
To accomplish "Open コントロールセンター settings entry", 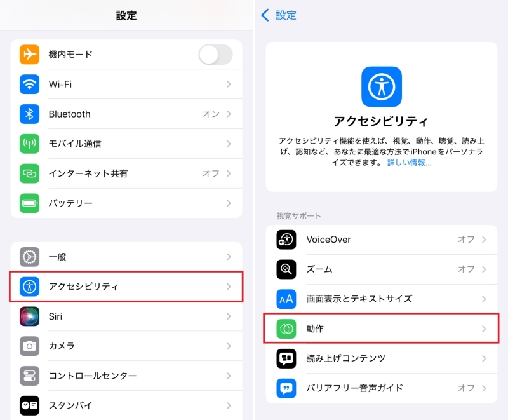I will click(x=126, y=376).
